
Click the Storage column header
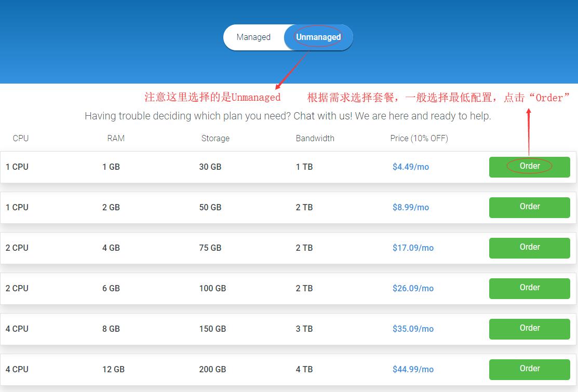215,139
